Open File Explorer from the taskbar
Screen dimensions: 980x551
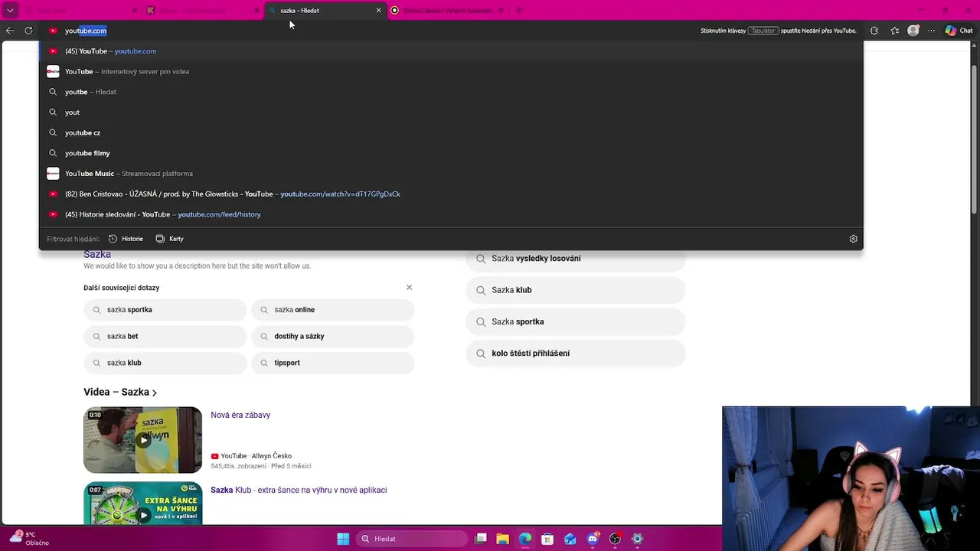point(503,539)
